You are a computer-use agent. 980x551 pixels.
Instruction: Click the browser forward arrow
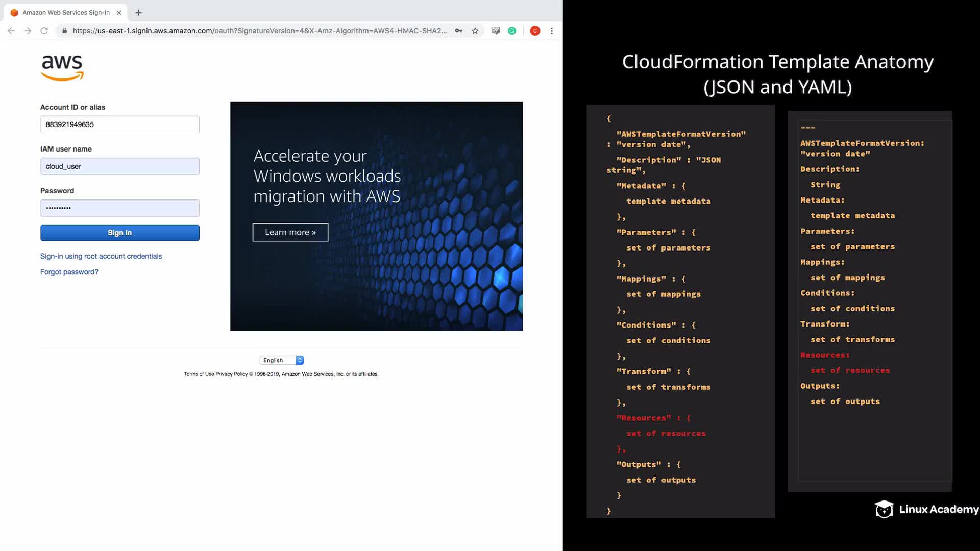[28, 31]
